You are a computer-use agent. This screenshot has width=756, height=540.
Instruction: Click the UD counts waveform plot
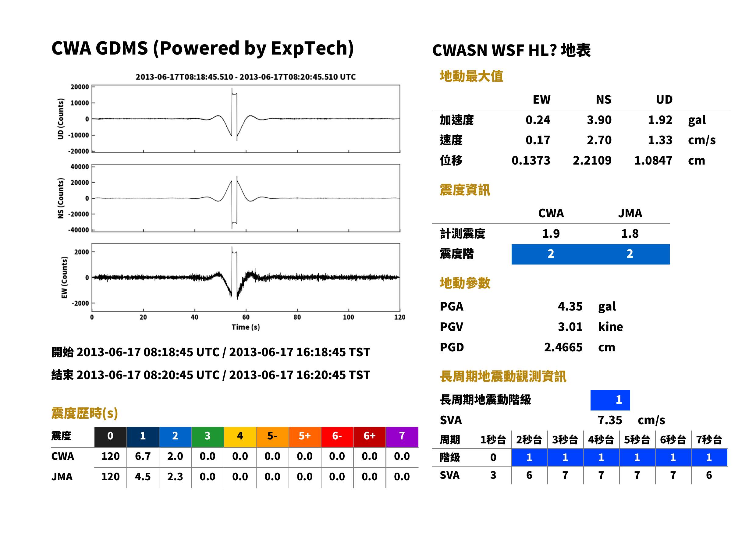point(246,119)
